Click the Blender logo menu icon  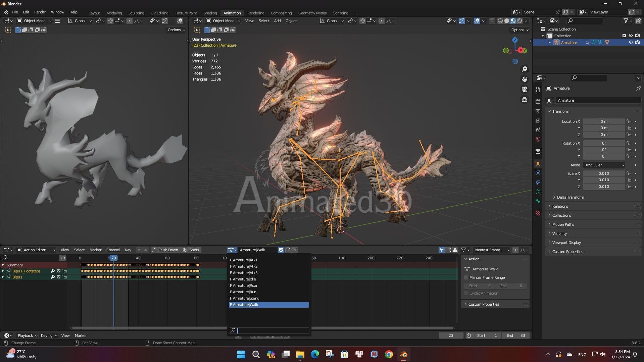coord(6,12)
